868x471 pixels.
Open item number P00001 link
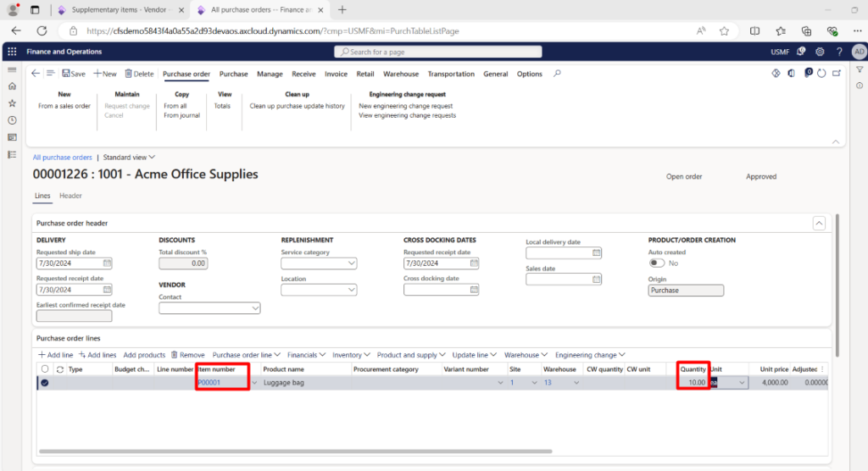(x=209, y=382)
